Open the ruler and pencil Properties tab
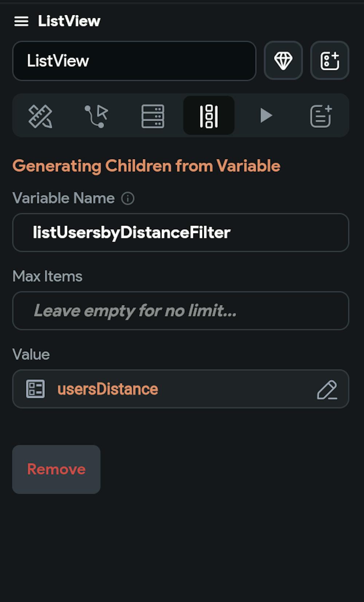Image resolution: width=364 pixels, height=602 pixels. 40,116
